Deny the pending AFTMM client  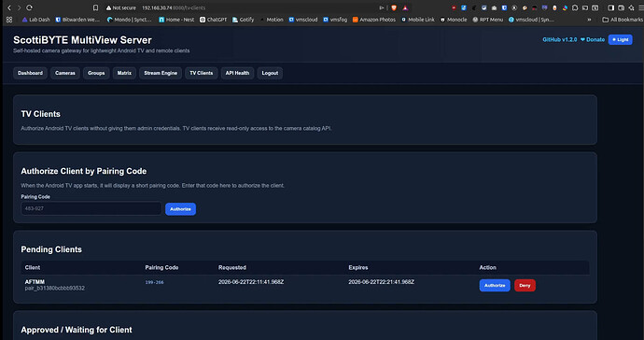pyautogui.click(x=525, y=285)
